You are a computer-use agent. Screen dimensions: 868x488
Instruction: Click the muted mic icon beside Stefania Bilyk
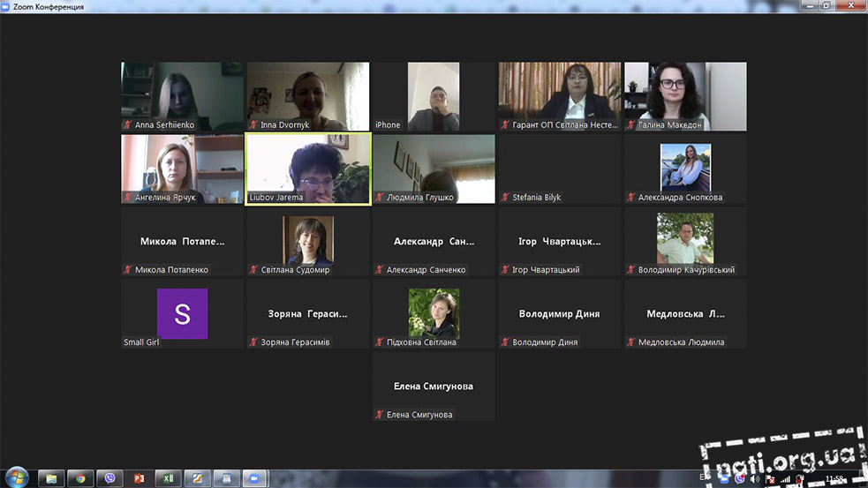(x=505, y=197)
